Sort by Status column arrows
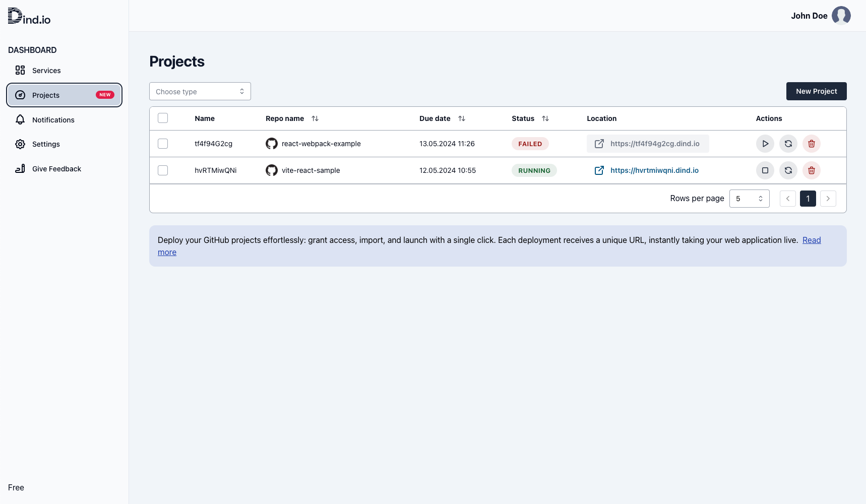 click(545, 118)
